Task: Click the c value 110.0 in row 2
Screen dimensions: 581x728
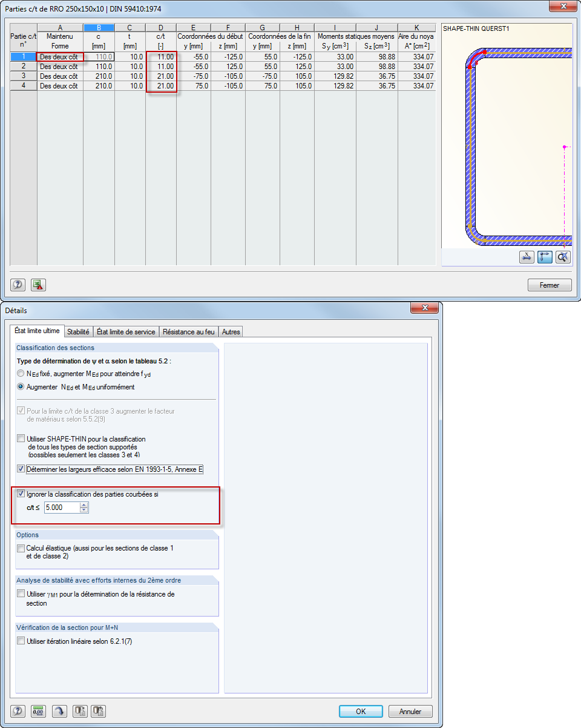Action: pos(99,66)
